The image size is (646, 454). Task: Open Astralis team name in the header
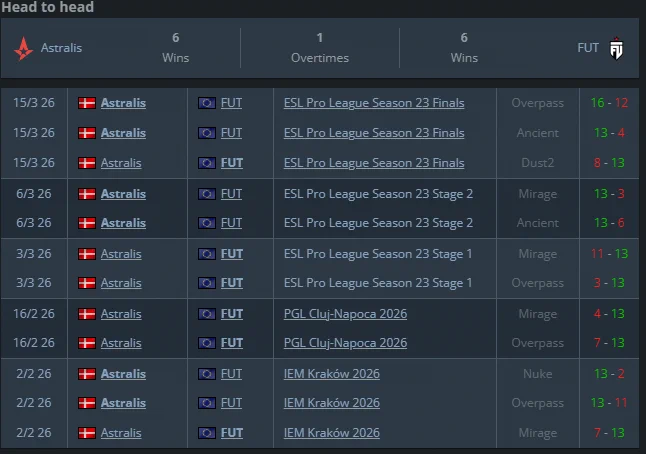[61, 48]
